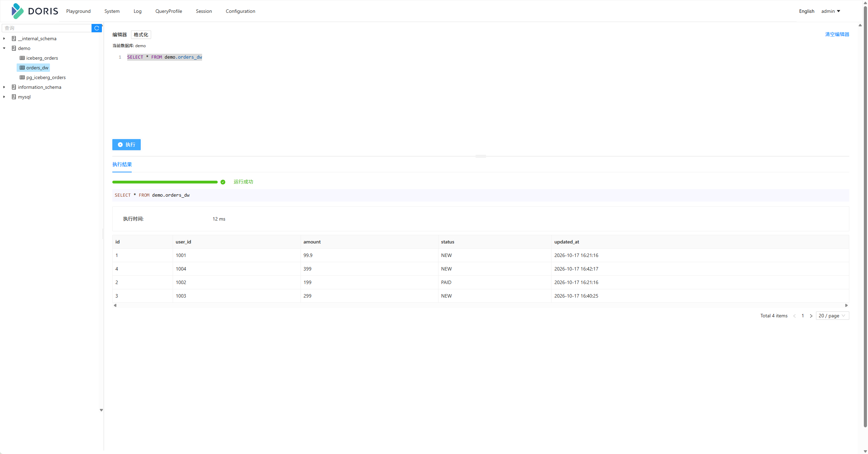
Task: Go to previous results page arrow
Action: click(794, 316)
